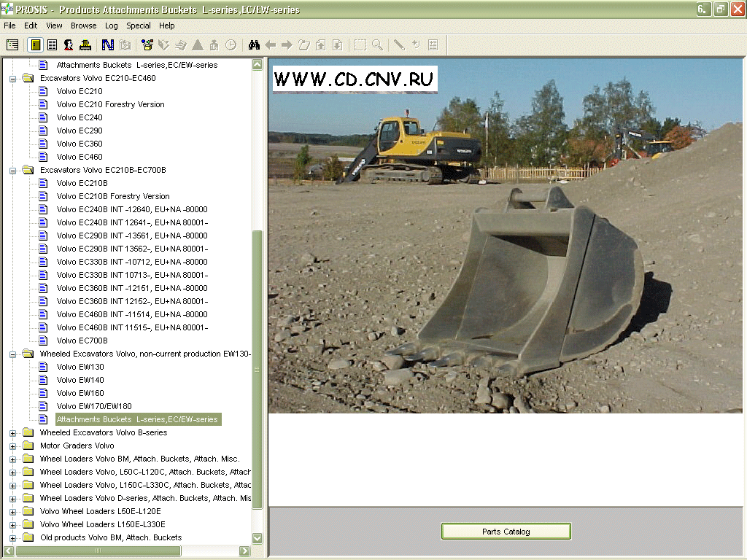This screenshot has height=560, width=747.
Task: Open search with the binoculars icon
Action: coord(254,45)
